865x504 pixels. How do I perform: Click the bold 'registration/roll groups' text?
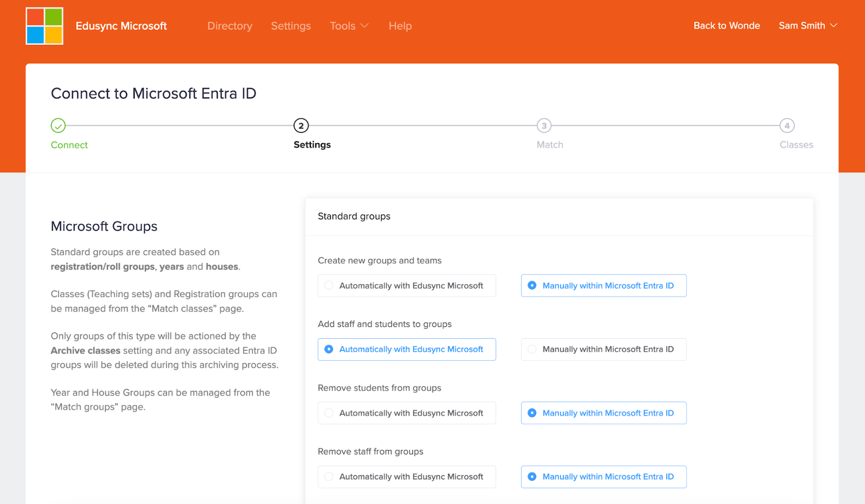click(x=103, y=267)
